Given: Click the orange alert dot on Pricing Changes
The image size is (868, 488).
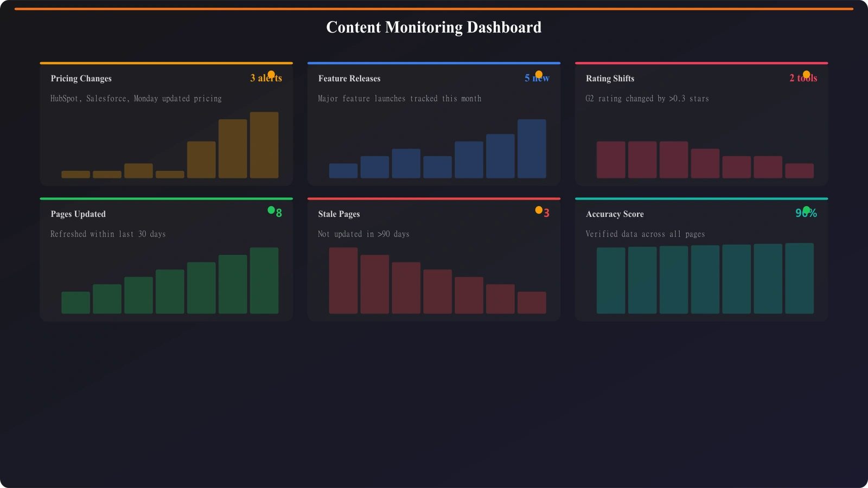Looking at the screenshot, I should point(271,74).
